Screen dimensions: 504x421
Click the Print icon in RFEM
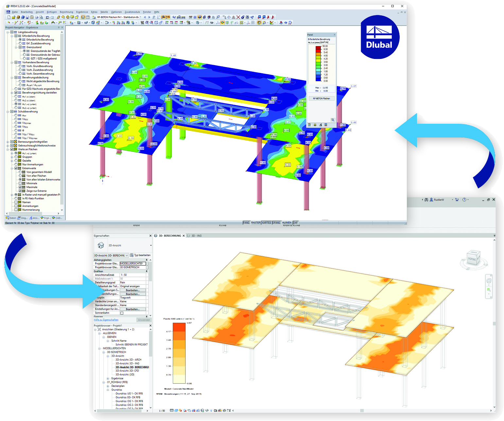(37, 17)
